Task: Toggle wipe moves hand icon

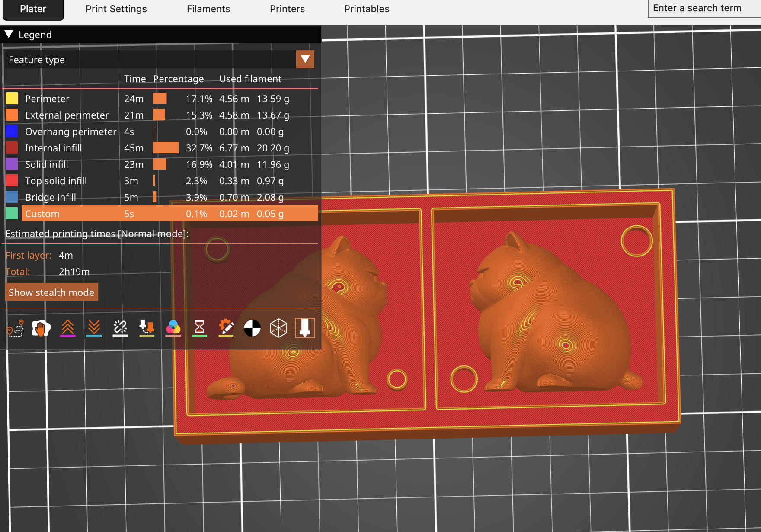Action: [x=41, y=328]
